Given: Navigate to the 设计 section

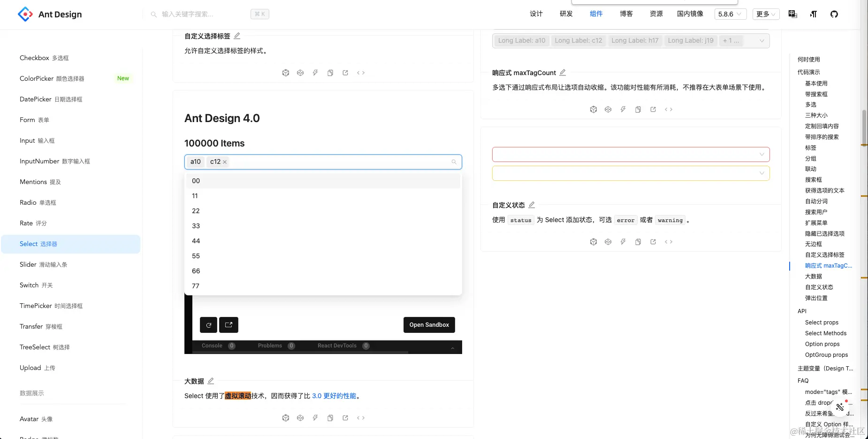Looking at the screenshot, I should [x=536, y=14].
